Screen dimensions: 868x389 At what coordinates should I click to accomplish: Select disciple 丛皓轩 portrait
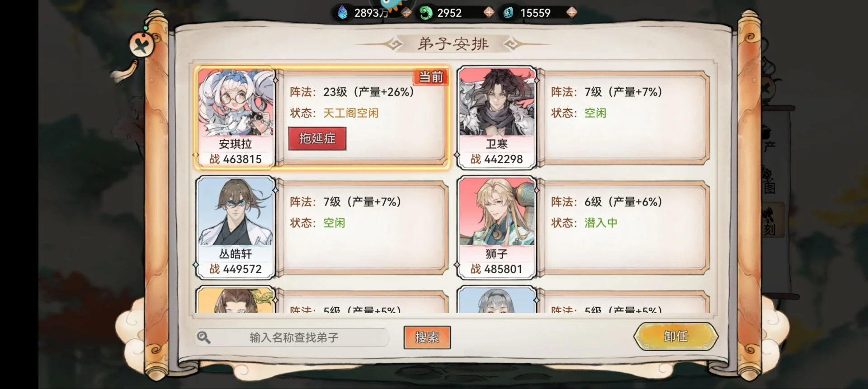[236, 227]
